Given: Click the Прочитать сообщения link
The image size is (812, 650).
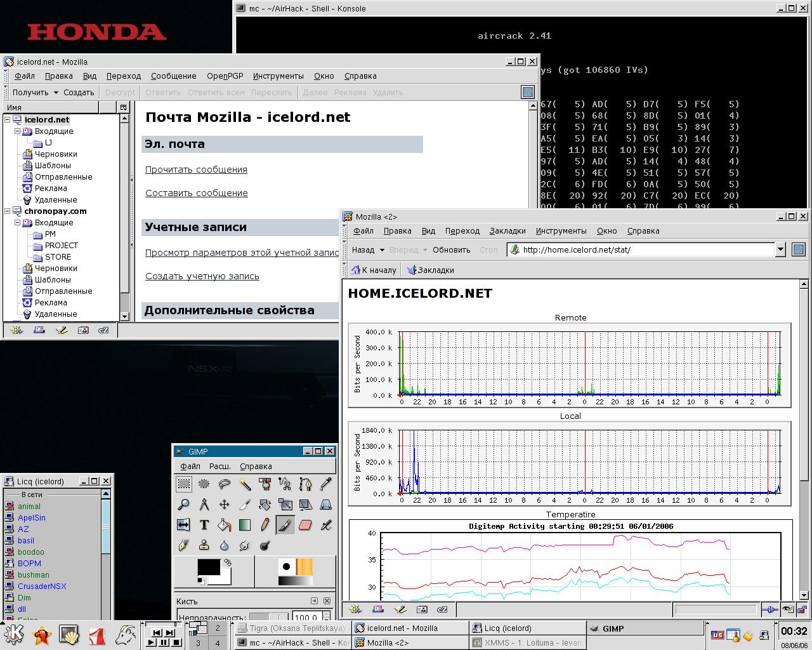Looking at the screenshot, I should [x=196, y=169].
